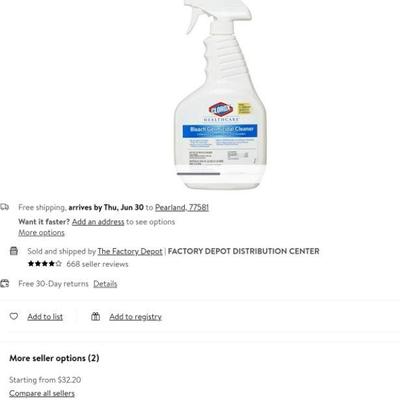Click the store icon next to Sold and shipped
400x400 pixels.
click(x=14, y=251)
